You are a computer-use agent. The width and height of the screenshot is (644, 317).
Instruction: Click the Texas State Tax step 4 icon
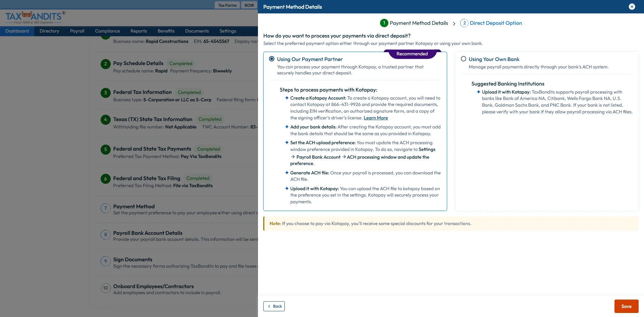click(105, 119)
